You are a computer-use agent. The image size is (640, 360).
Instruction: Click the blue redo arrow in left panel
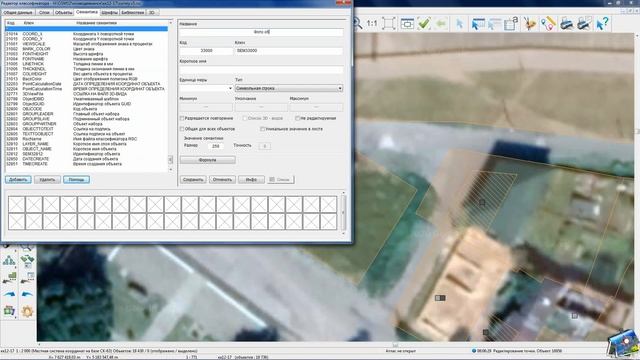[x=9, y=294]
